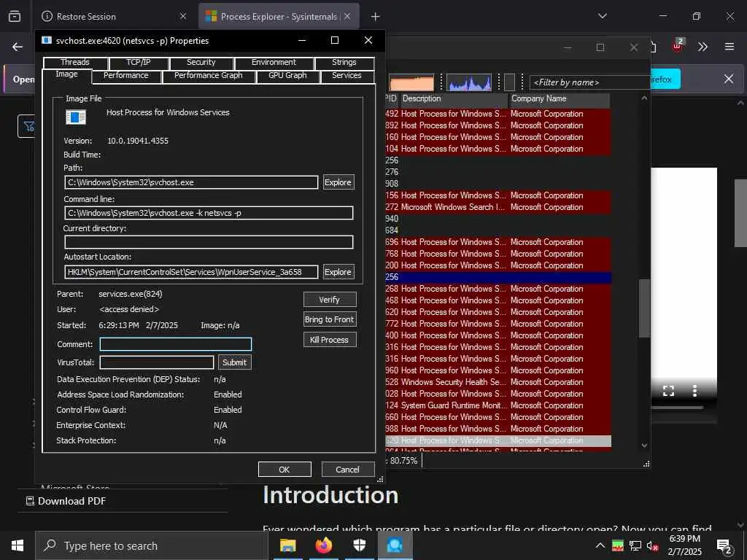
Task: Click Explore next to Autostart Location
Action: (x=338, y=272)
